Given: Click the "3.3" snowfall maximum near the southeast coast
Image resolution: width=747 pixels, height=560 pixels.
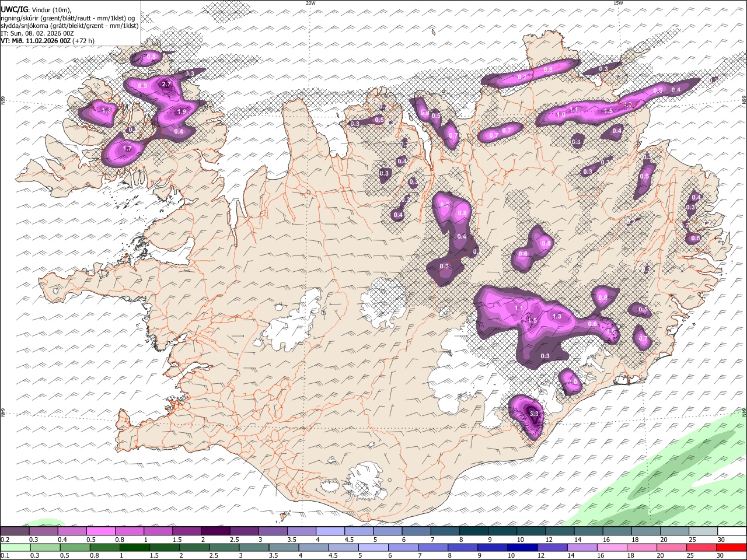Looking at the screenshot, I should (534, 414).
